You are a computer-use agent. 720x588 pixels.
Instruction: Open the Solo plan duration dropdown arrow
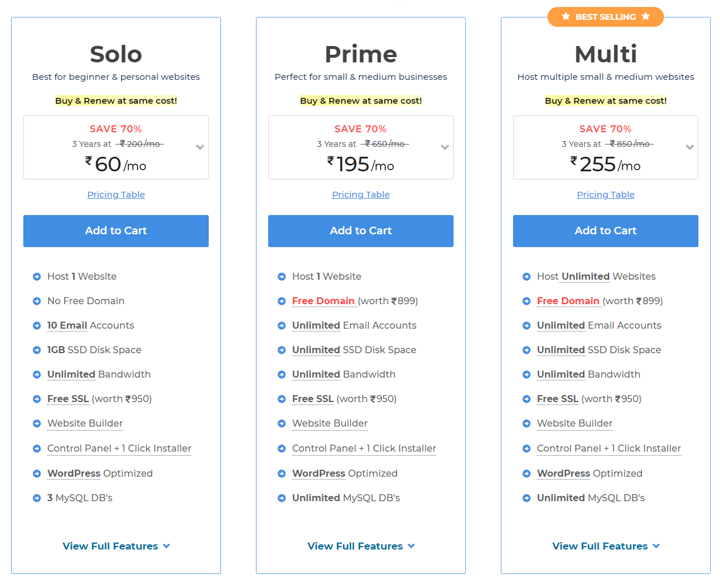click(200, 147)
